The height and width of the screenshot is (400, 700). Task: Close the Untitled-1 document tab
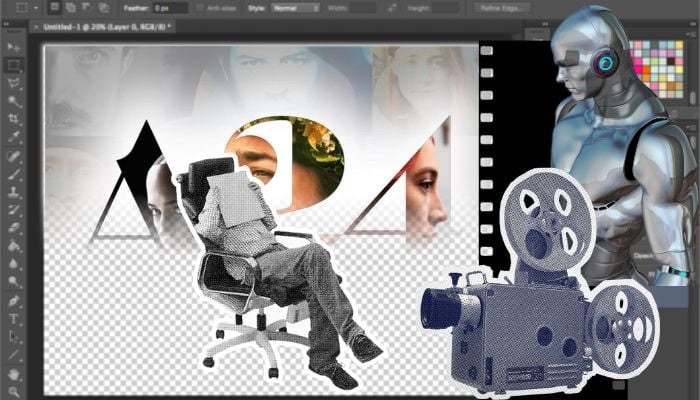click(36, 27)
